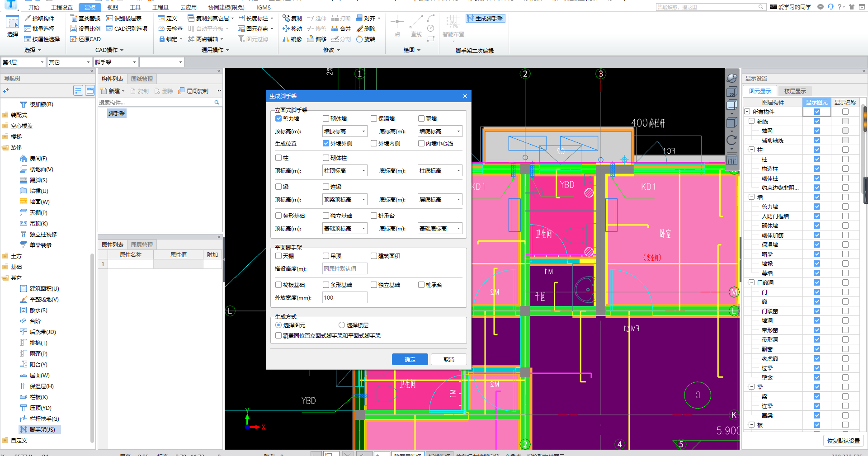Open the 查找替换 find and replace tool
The height and width of the screenshot is (456, 868).
(x=85, y=18)
